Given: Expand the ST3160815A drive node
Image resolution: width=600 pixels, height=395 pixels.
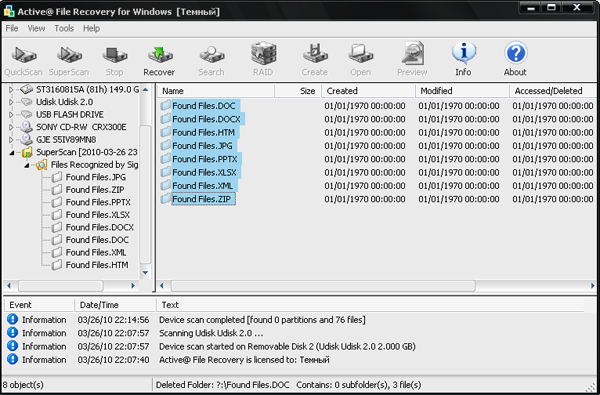Looking at the screenshot, I should (11, 90).
